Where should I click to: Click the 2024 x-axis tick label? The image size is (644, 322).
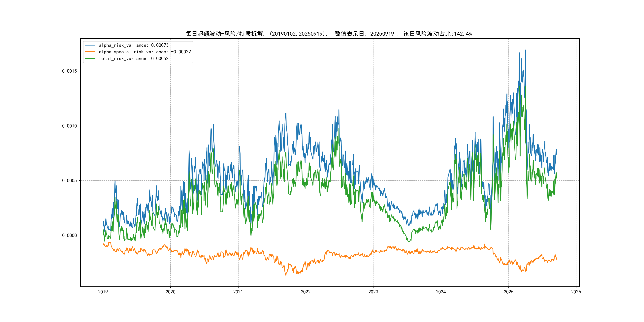click(x=441, y=292)
